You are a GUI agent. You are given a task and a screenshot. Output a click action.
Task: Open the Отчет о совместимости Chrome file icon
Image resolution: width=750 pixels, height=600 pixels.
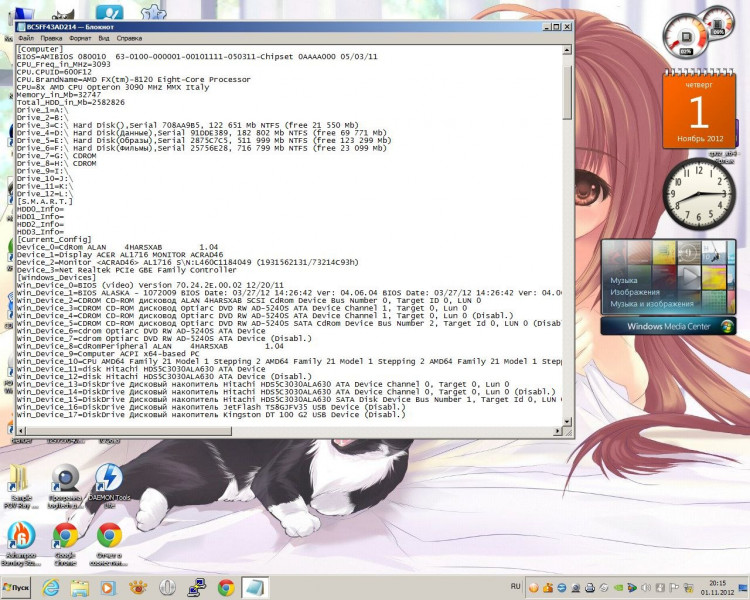click(109, 543)
